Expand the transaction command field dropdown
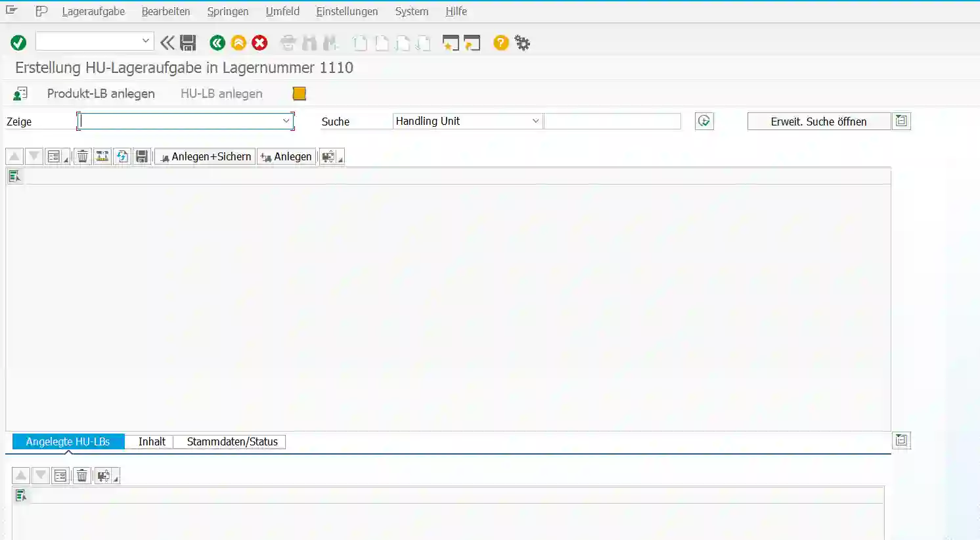Viewport: 980px width, 540px height. click(145, 41)
